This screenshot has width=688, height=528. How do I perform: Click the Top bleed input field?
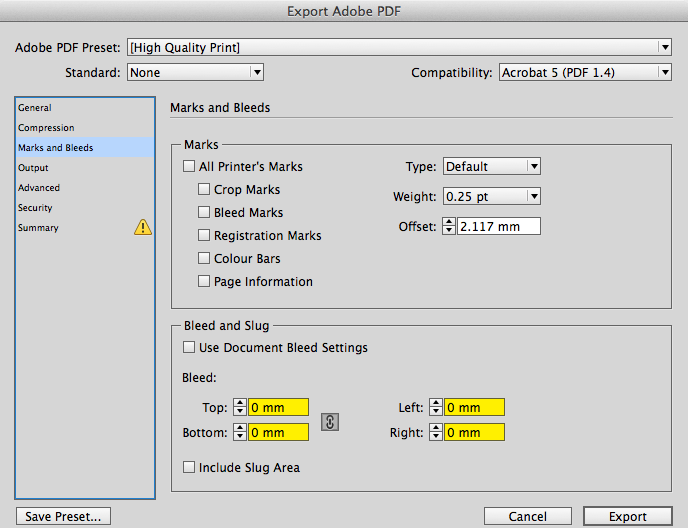click(279, 407)
